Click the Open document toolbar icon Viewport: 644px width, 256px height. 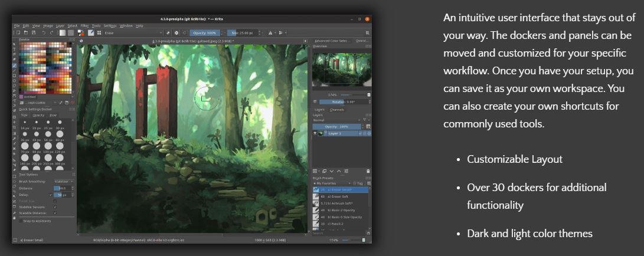pos(26,32)
